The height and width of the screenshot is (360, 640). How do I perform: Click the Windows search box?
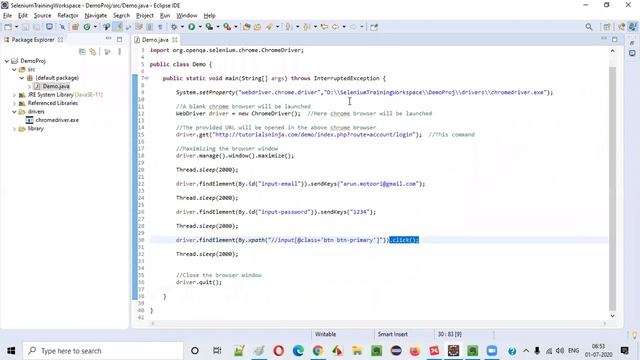[x=102, y=351]
